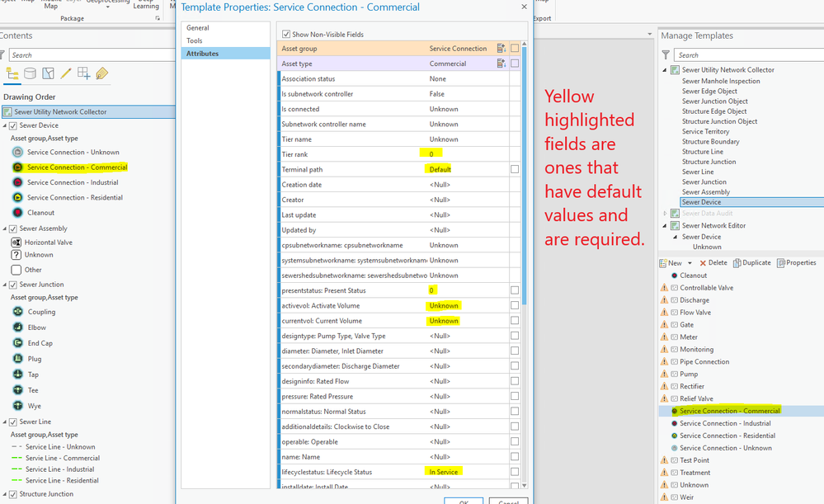Click Sewer Utility Network Collector map icon in Contents
824x504 pixels.
coord(7,112)
